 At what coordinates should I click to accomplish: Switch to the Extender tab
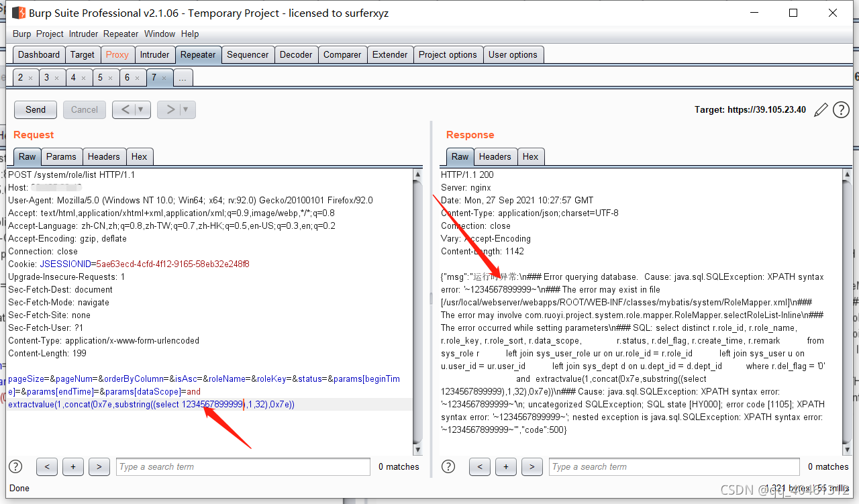coord(390,55)
